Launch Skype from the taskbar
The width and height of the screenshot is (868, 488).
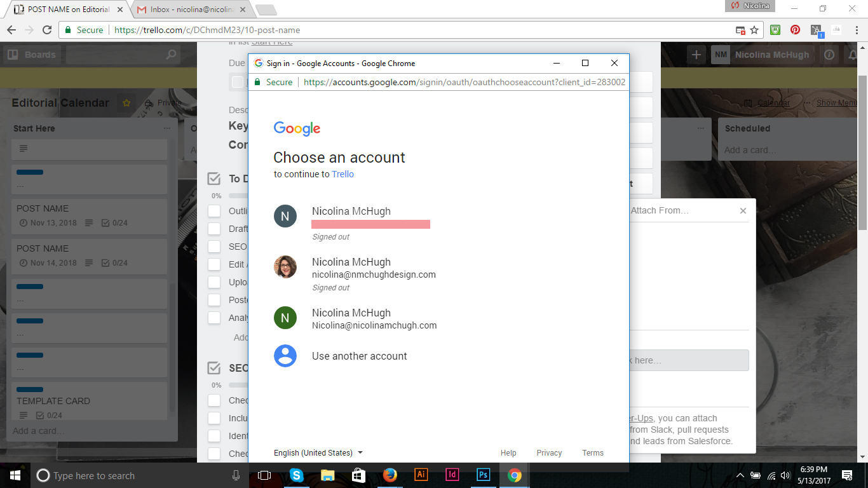pyautogui.click(x=296, y=475)
